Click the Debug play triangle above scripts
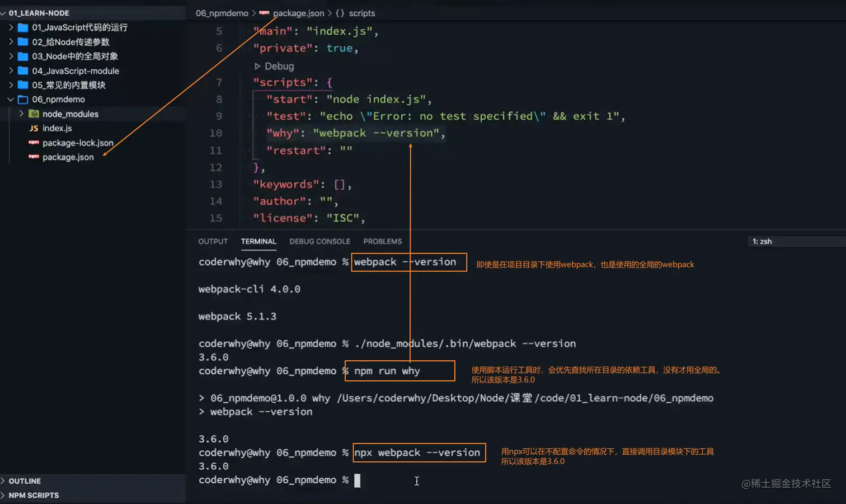This screenshot has height=504, width=846. coord(257,66)
